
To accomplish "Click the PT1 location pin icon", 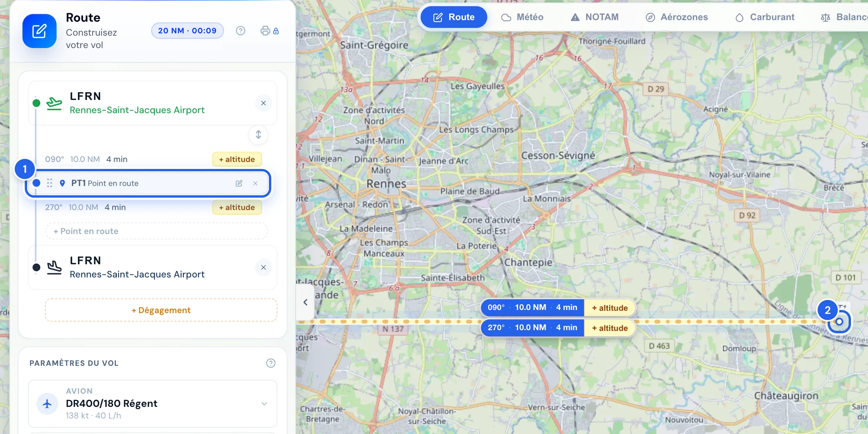I will tap(62, 183).
